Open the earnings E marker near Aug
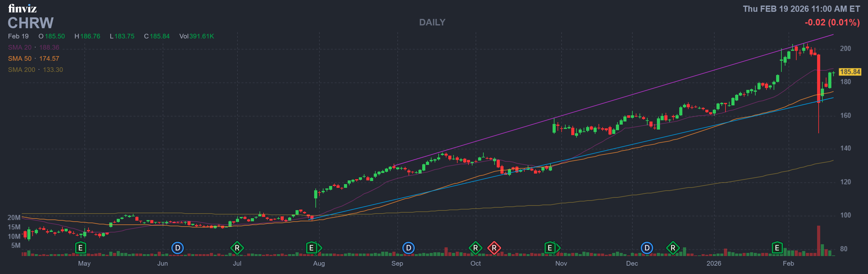868x274 pixels. point(312,248)
